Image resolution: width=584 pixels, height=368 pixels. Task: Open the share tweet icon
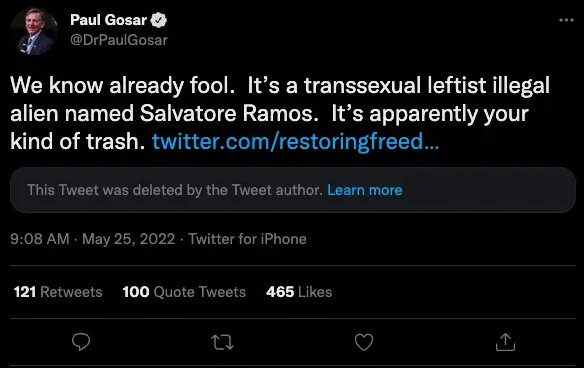505,342
